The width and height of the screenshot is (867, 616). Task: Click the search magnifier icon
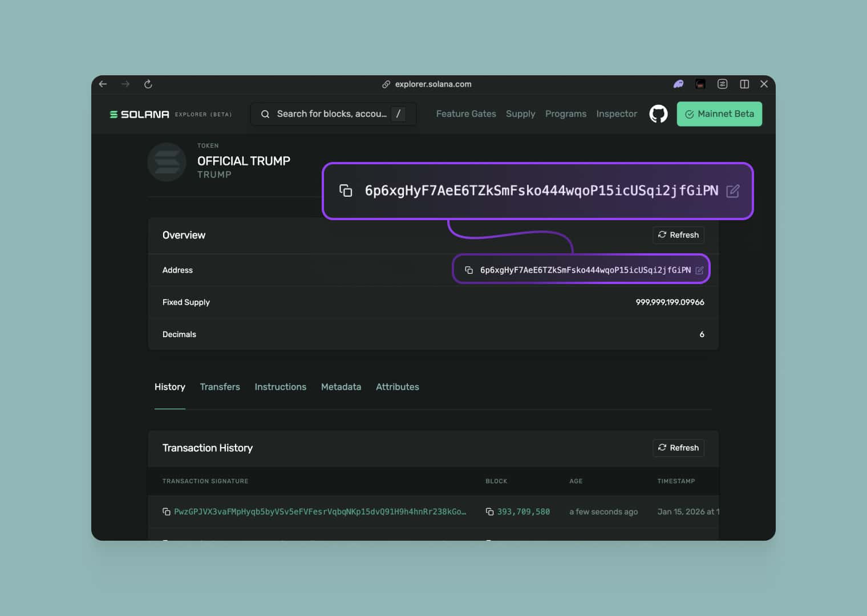(x=265, y=114)
